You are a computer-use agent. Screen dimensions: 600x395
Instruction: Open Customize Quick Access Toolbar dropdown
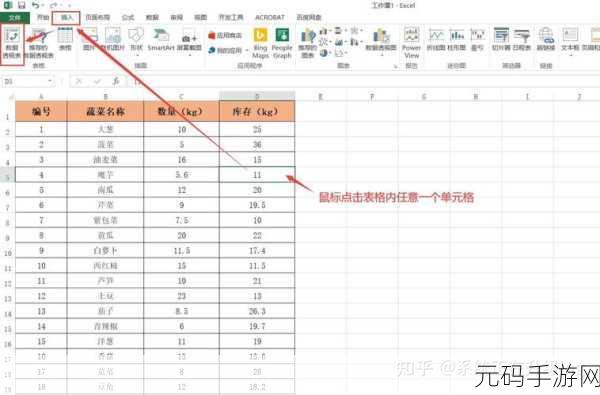tap(69, 5)
